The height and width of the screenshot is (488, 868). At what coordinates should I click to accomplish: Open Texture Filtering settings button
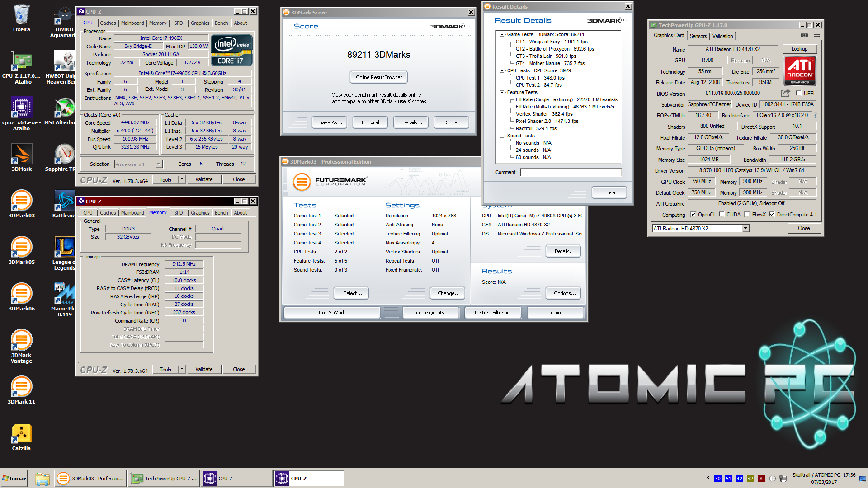click(494, 313)
